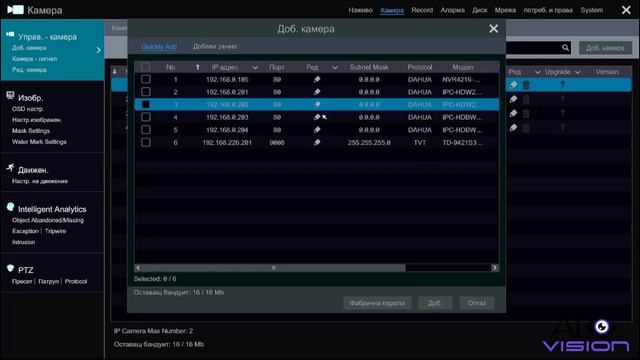Select the TD-9421S3... model cell
The width and height of the screenshot is (640, 360).
[x=462, y=143]
